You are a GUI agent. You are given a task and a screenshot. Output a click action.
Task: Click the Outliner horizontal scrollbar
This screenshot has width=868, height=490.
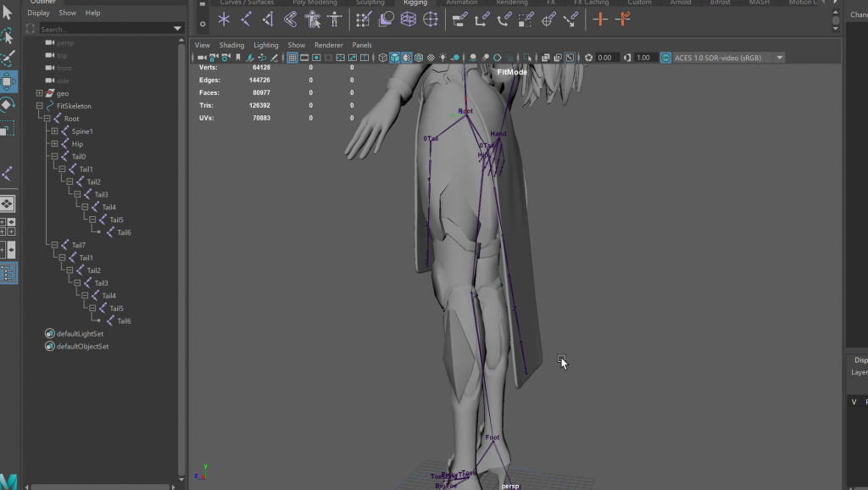coord(100,487)
